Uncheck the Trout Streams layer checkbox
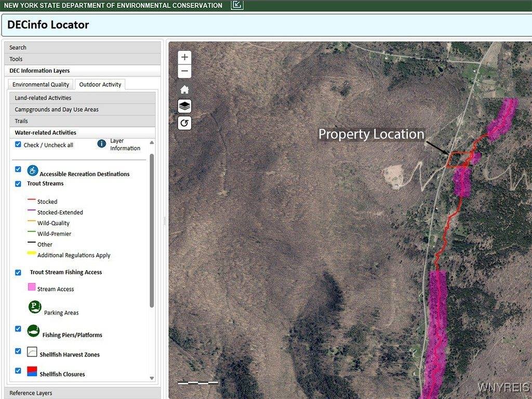 click(18, 183)
